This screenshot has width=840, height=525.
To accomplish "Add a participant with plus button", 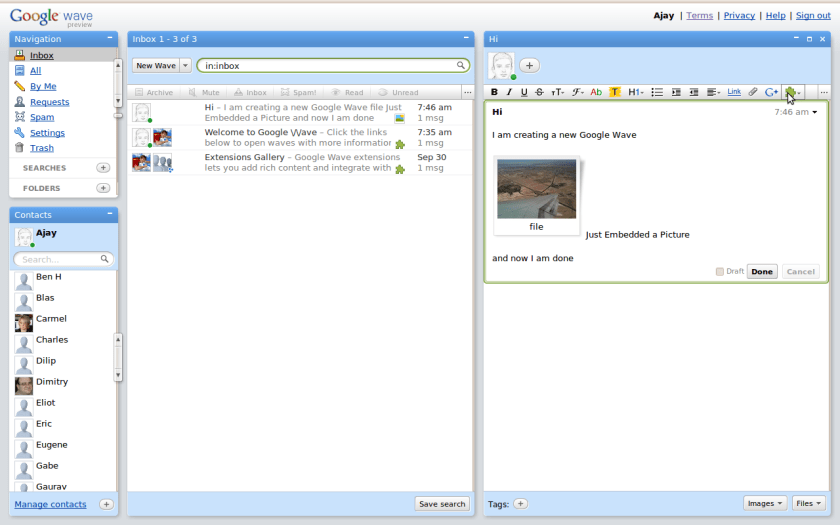I will click(529, 65).
